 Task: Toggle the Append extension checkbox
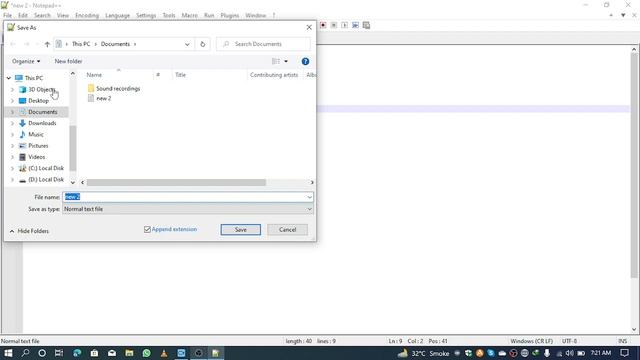(x=147, y=229)
